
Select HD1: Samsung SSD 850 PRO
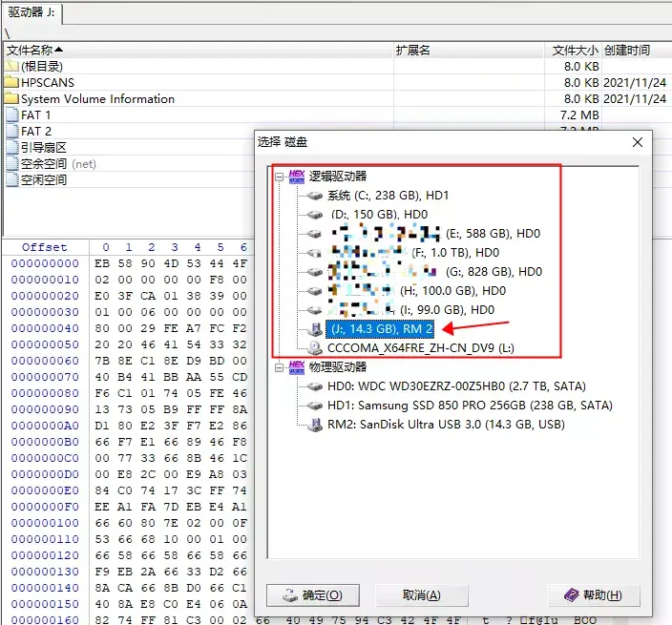tap(470, 406)
